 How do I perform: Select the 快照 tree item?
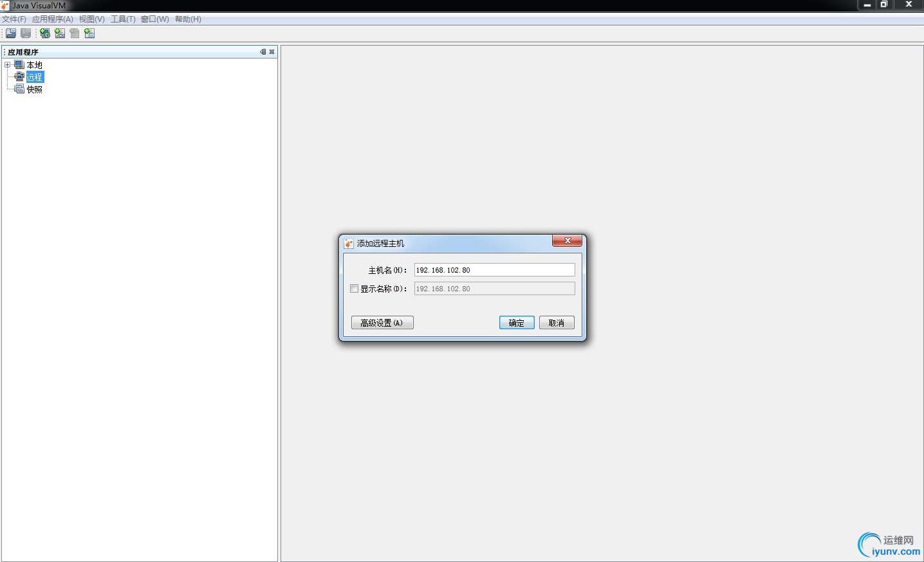(x=35, y=89)
